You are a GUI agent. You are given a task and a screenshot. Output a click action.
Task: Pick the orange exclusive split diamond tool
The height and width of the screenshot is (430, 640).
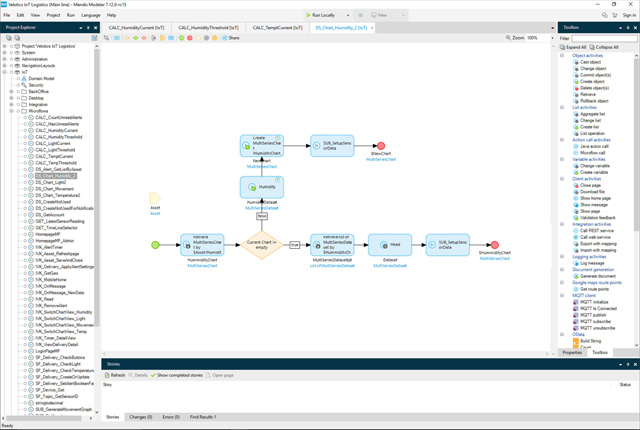pyautogui.click(x=127, y=38)
